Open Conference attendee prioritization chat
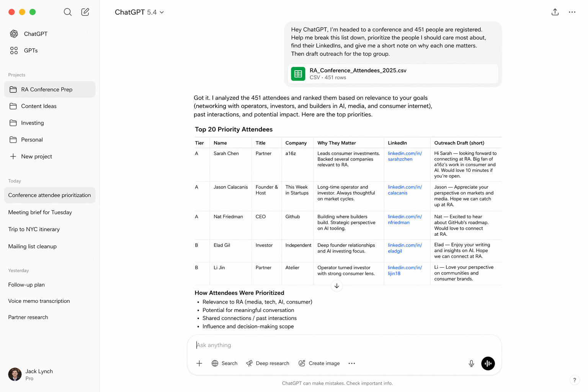 (50, 195)
